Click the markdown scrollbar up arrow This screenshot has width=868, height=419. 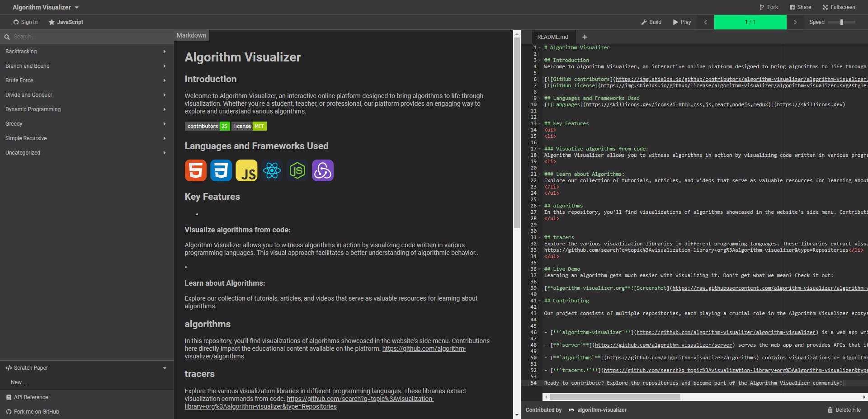(517, 33)
